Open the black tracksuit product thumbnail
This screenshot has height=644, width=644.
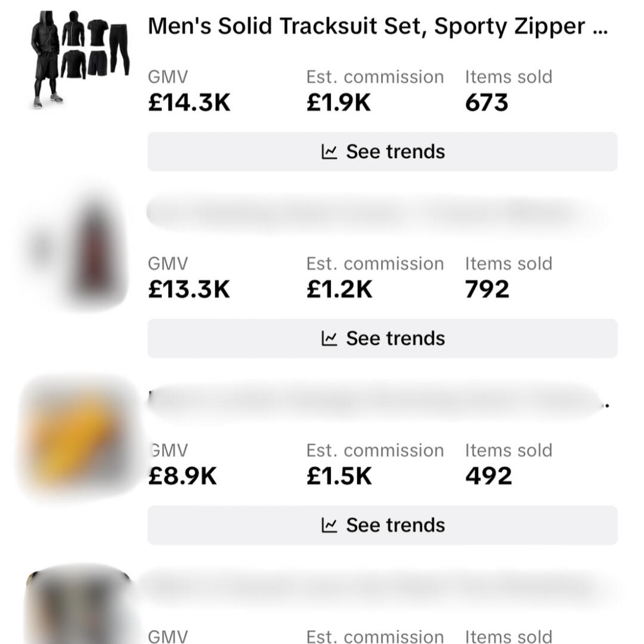pos(79,60)
